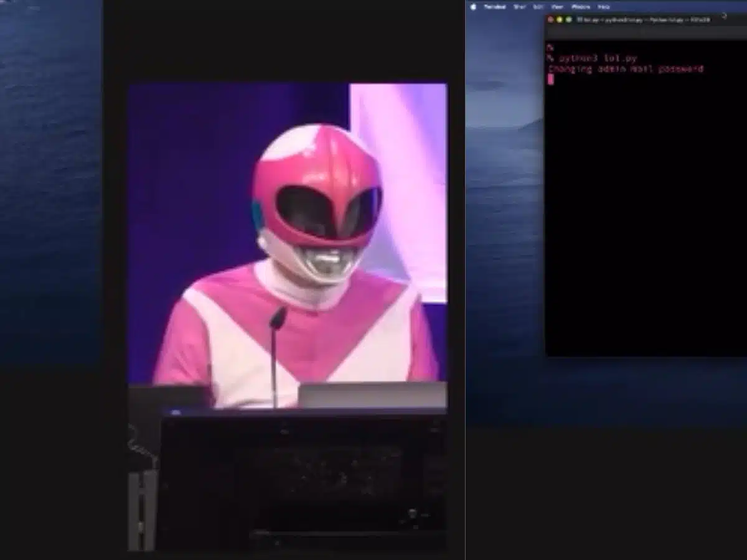Click the podium microphone in the video
The height and width of the screenshot is (560, 747).
click(277, 319)
